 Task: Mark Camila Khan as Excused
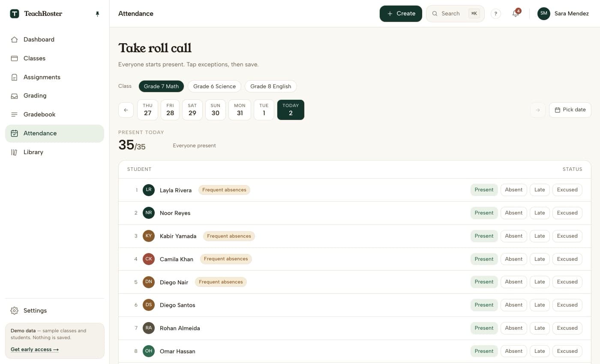coord(567,259)
